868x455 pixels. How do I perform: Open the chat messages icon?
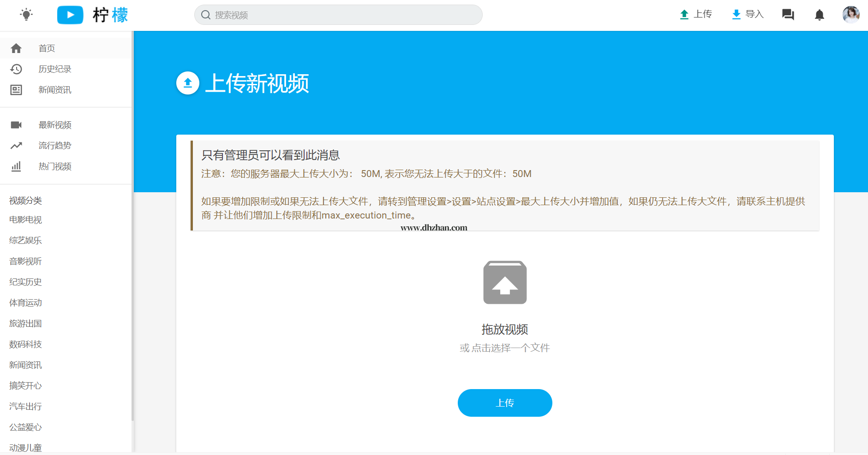(x=788, y=15)
